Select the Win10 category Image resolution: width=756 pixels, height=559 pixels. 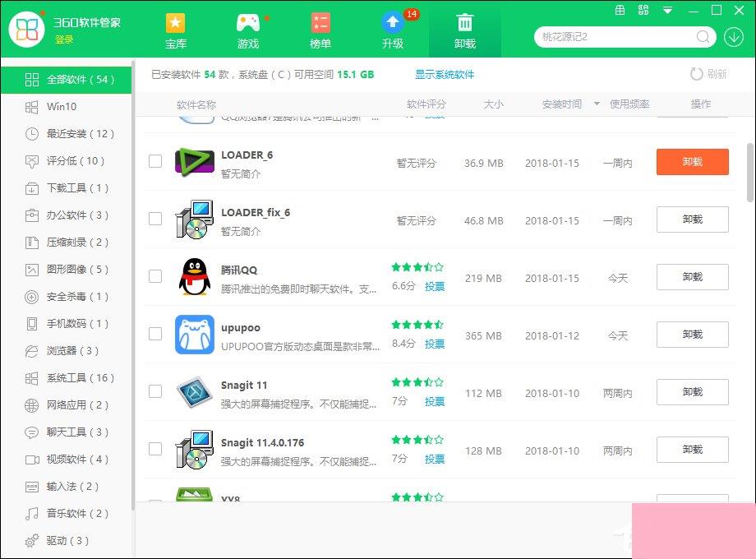tap(66, 107)
